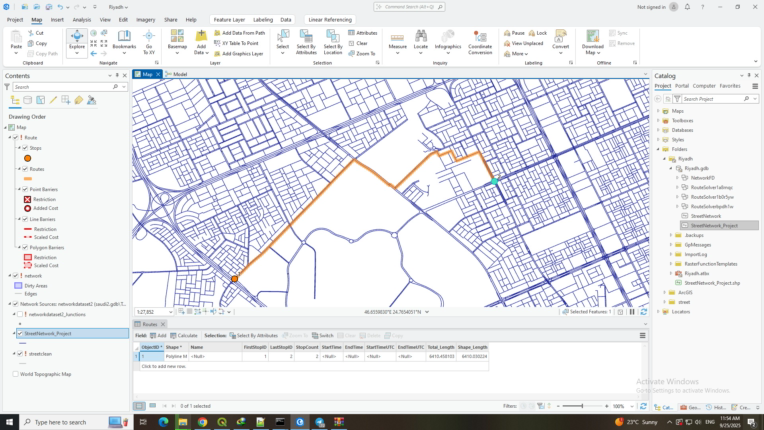
Task: Click the Attributes button in Selection group
Action: point(363,33)
